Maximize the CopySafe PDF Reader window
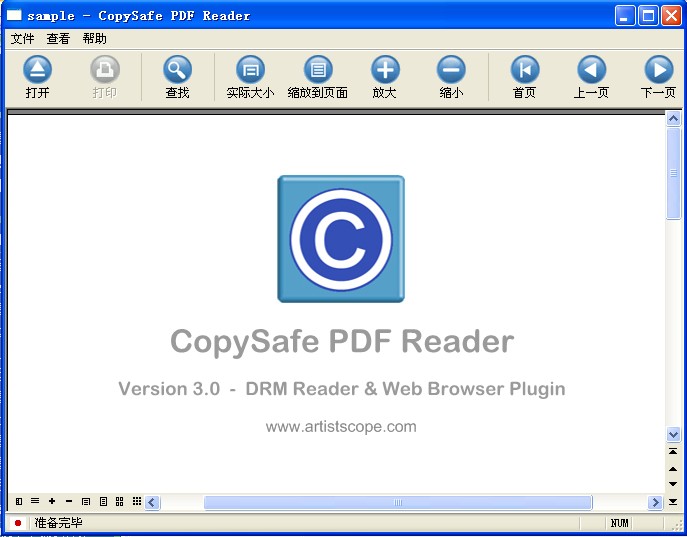The width and height of the screenshot is (687, 537). tap(648, 16)
